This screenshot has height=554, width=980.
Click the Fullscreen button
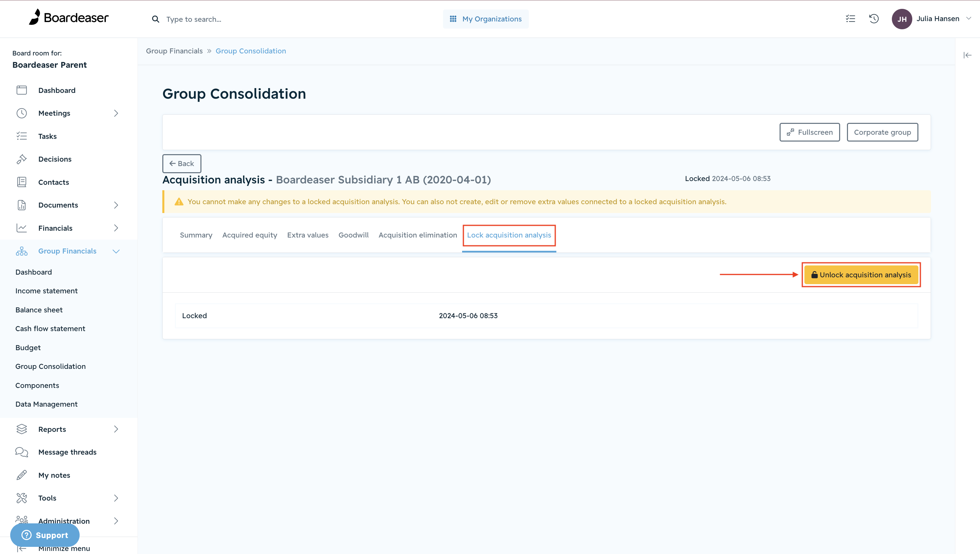coord(810,132)
